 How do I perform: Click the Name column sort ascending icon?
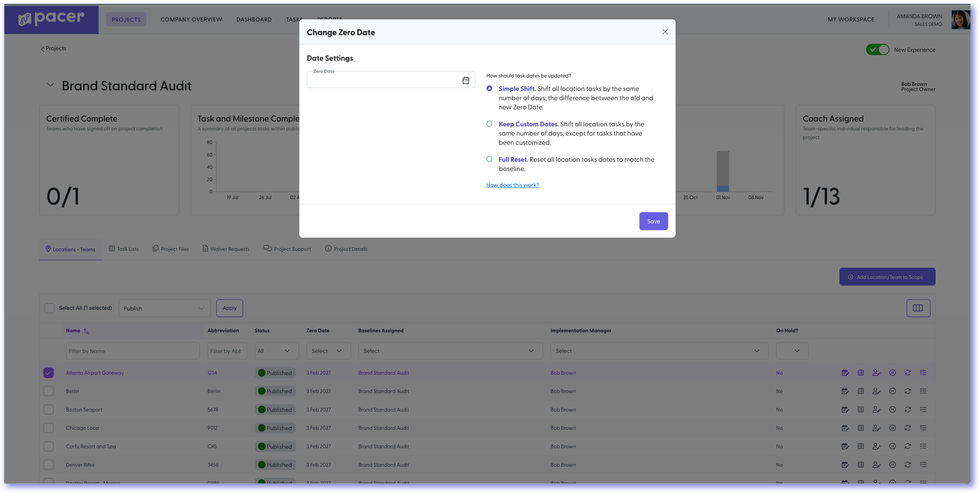pos(86,331)
